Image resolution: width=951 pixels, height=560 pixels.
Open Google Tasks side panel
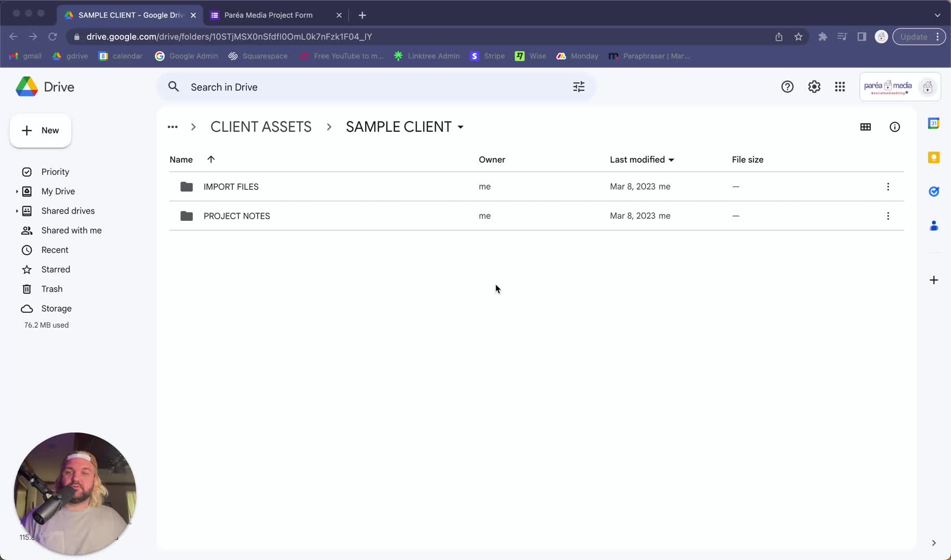click(934, 192)
